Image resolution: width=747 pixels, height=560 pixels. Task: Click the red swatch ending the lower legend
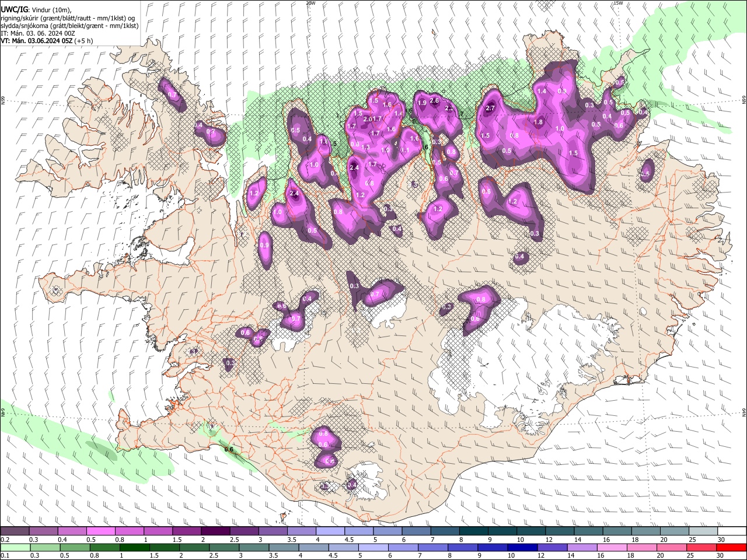(731, 547)
